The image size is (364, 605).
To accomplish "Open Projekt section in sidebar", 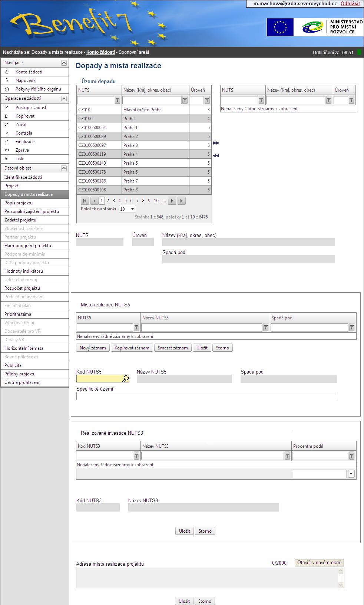I will [x=34, y=186].
